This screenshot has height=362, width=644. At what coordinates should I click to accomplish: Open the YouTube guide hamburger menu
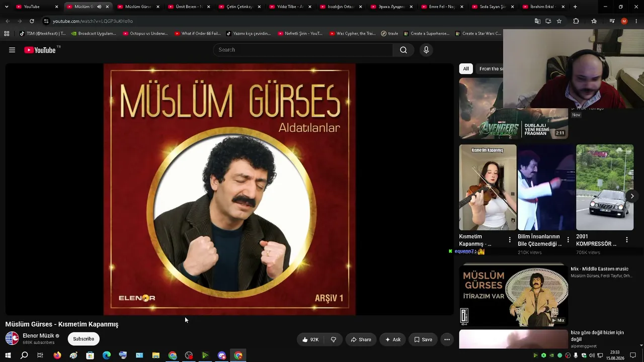point(12,50)
